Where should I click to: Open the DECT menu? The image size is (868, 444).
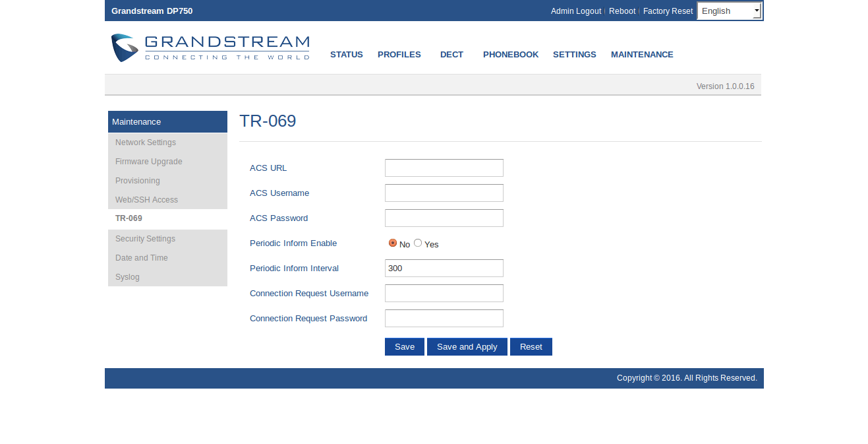click(x=451, y=55)
